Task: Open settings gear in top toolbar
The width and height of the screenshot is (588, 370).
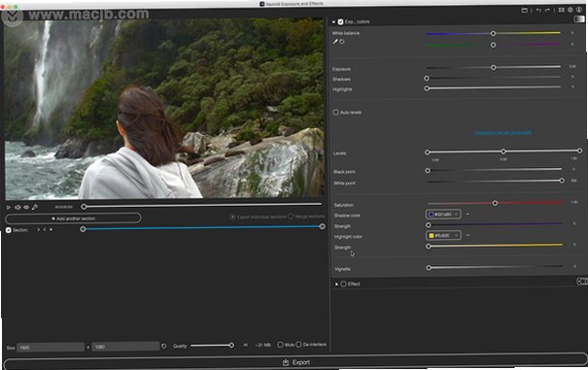Action: point(570,10)
